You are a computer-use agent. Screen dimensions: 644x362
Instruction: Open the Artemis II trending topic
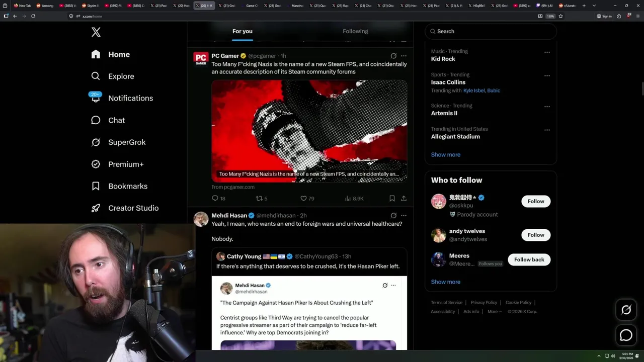444,113
